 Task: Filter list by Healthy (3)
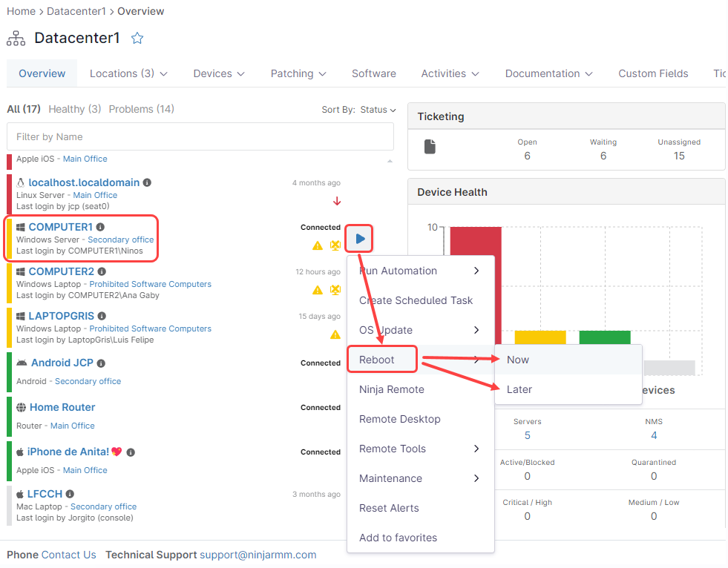(75, 109)
